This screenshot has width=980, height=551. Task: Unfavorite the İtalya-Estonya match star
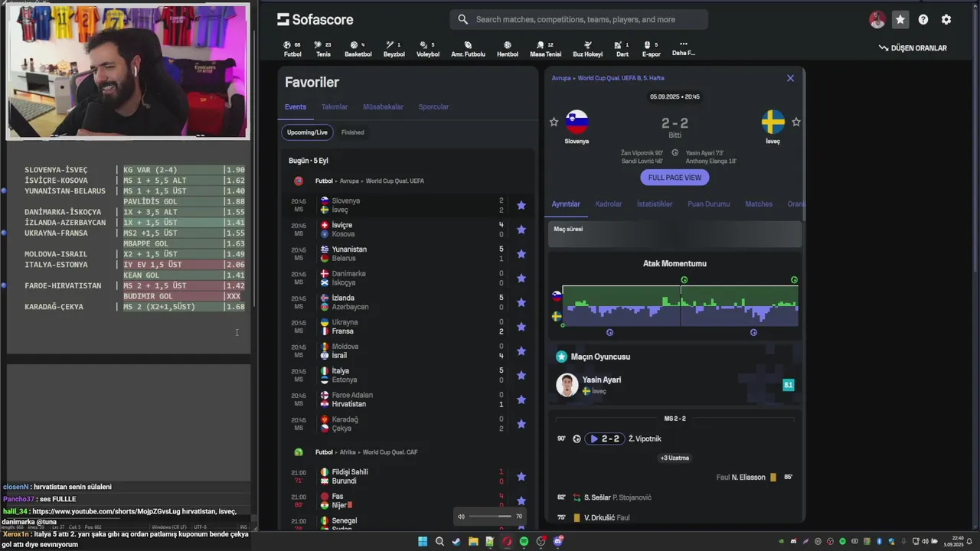point(521,375)
